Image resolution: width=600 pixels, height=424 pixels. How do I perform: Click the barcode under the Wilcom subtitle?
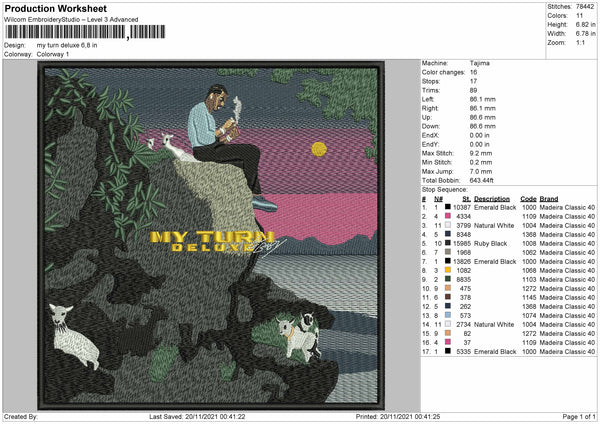click(x=85, y=32)
